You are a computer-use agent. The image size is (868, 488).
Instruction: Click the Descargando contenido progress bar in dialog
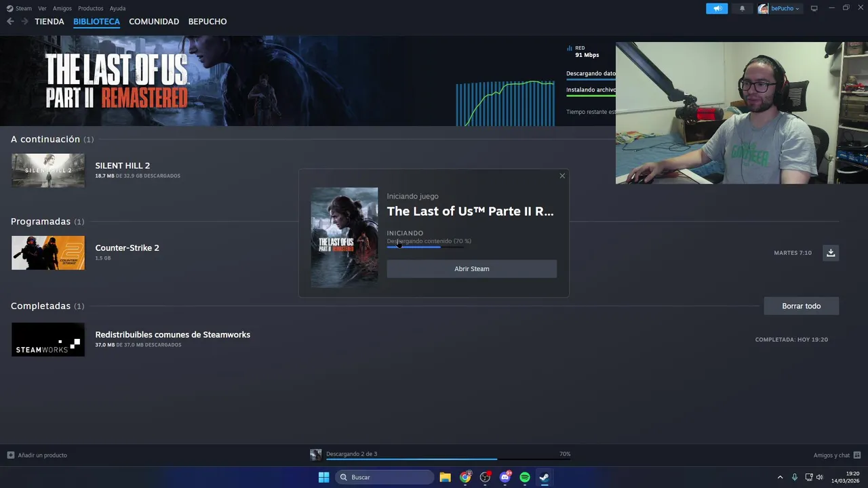tap(426, 247)
